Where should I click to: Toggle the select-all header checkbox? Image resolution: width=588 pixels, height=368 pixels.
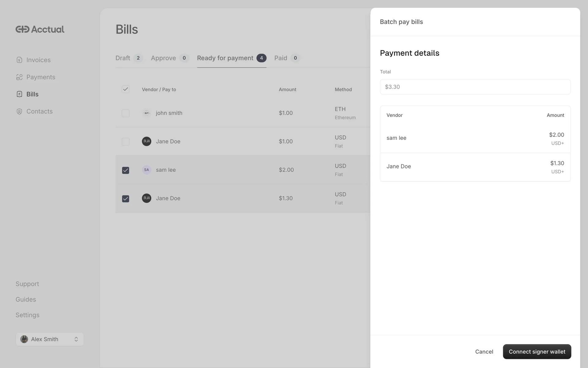click(x=126, y=89)
